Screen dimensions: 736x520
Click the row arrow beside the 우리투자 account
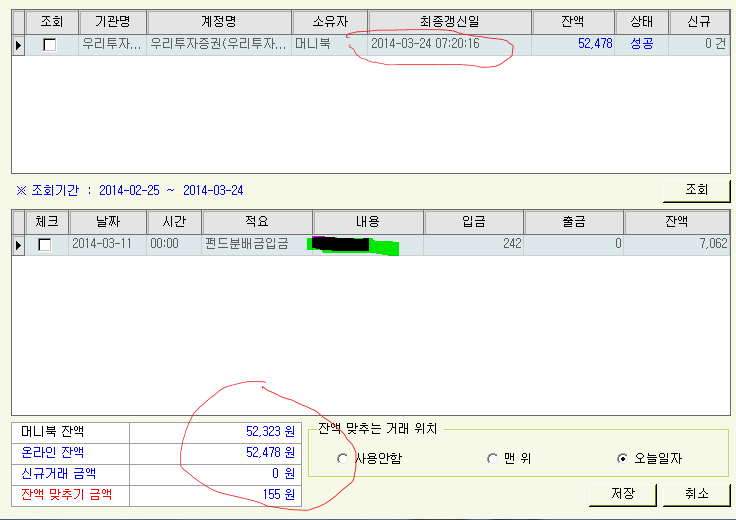[18, 44]
